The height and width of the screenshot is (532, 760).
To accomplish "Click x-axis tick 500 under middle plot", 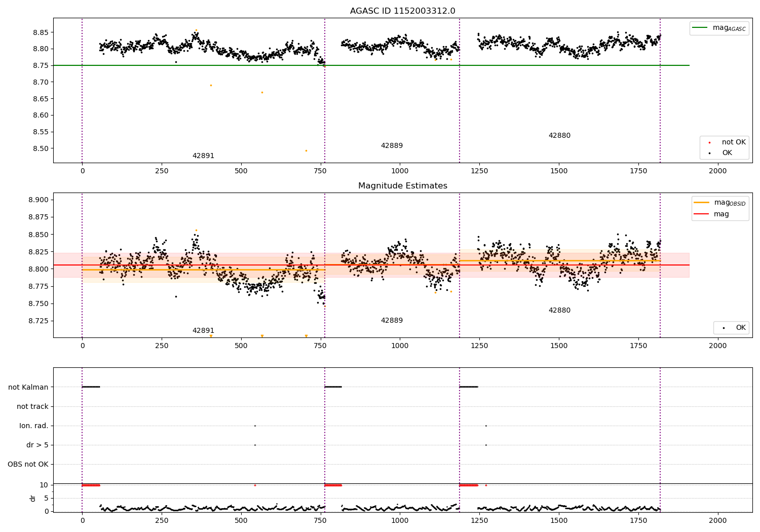I will click(241, 346).
